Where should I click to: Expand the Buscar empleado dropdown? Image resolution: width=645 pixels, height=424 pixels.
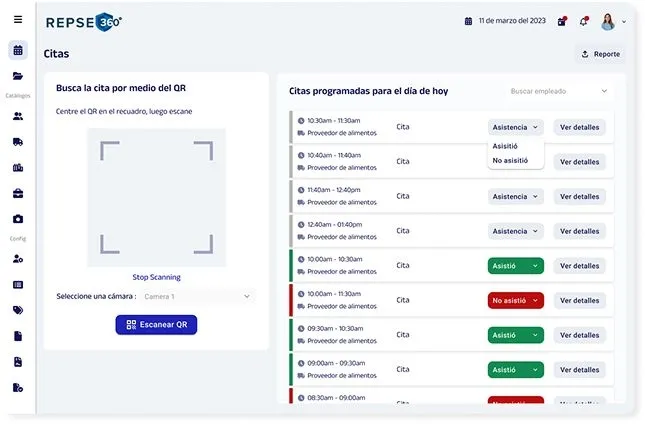[559, 91]
